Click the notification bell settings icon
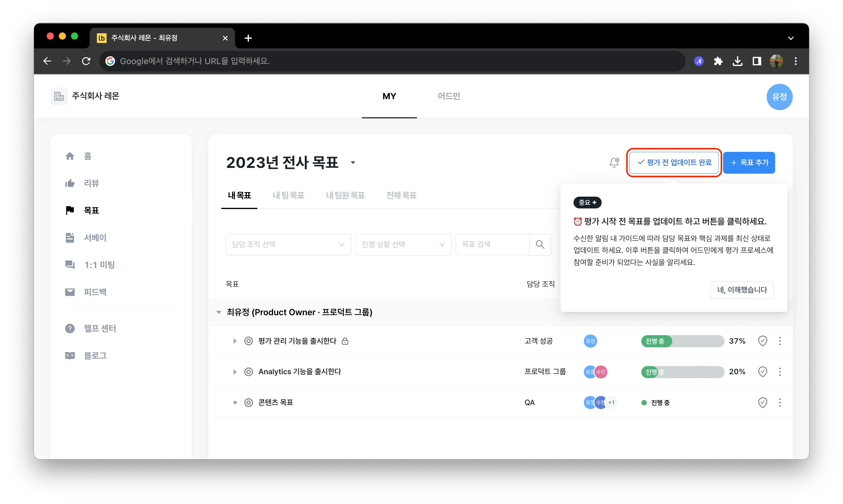 [x=614, y=162]
